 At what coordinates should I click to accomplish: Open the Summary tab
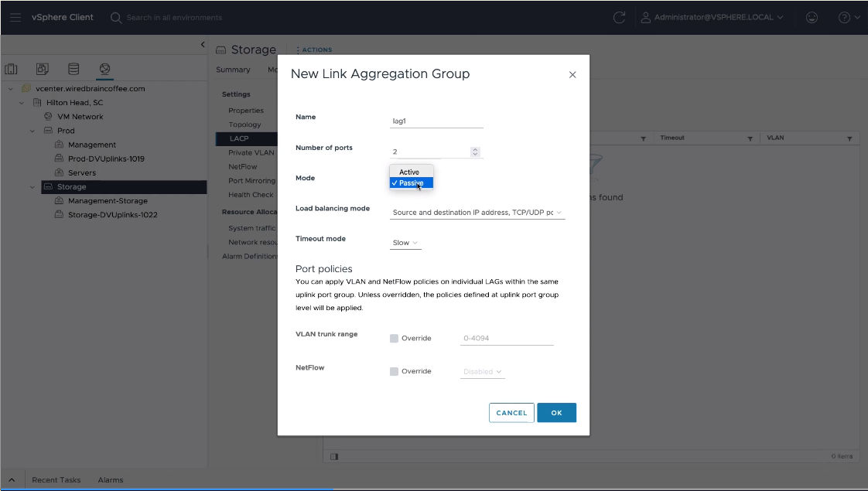[233, 70]
